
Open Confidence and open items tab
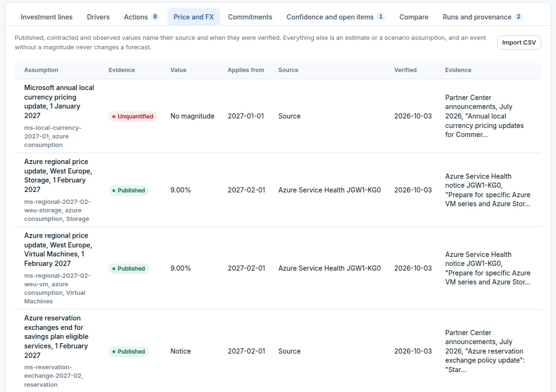coord(335,17)
